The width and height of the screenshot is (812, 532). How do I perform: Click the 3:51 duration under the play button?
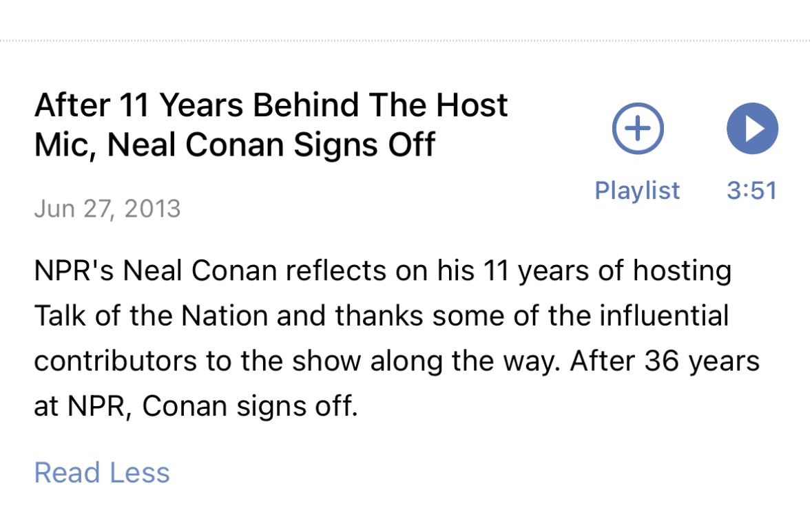tap(752, 191)
